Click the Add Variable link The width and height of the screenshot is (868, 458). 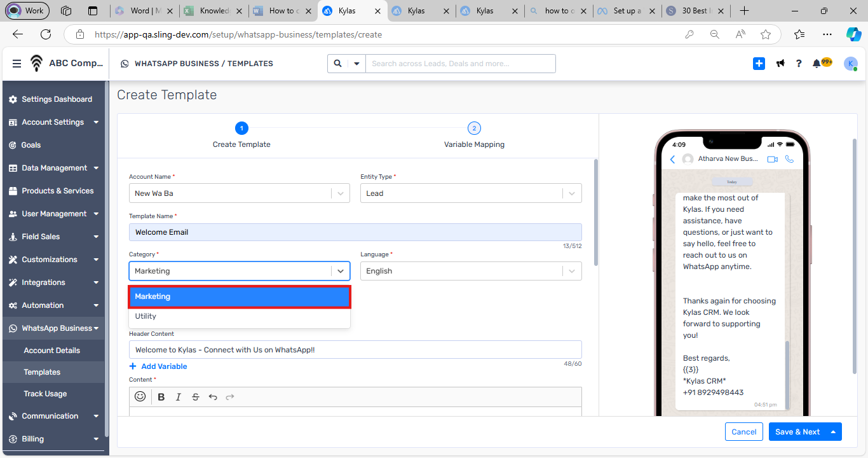[x=158, y=366]
